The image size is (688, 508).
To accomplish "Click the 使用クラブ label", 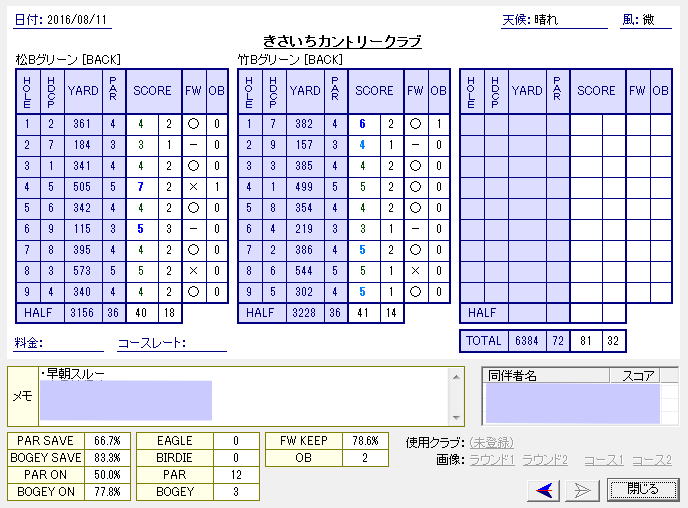I will (x=435, y=443).
